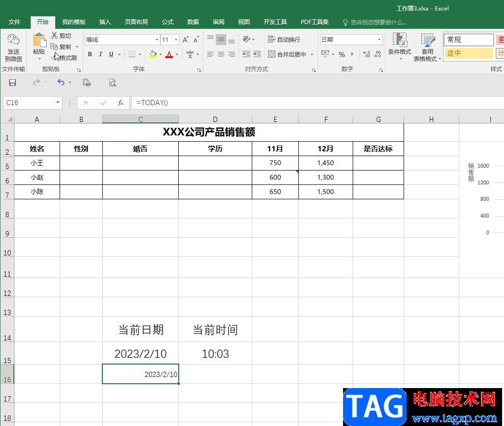Open the font name dropdown
The width and height of the screenshot is (504, 426).
click(x=157, y=39)
